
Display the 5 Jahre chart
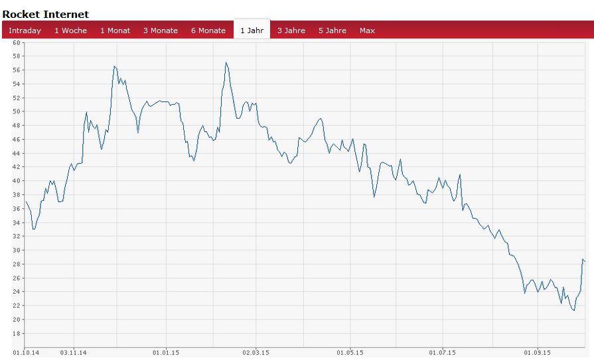[x=333, y=30]
